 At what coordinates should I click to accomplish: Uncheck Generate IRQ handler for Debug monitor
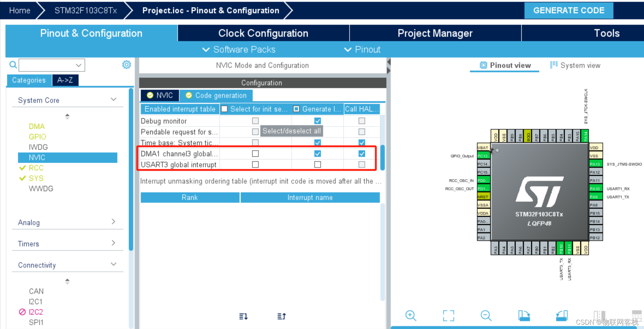click(x=318, y=121)
